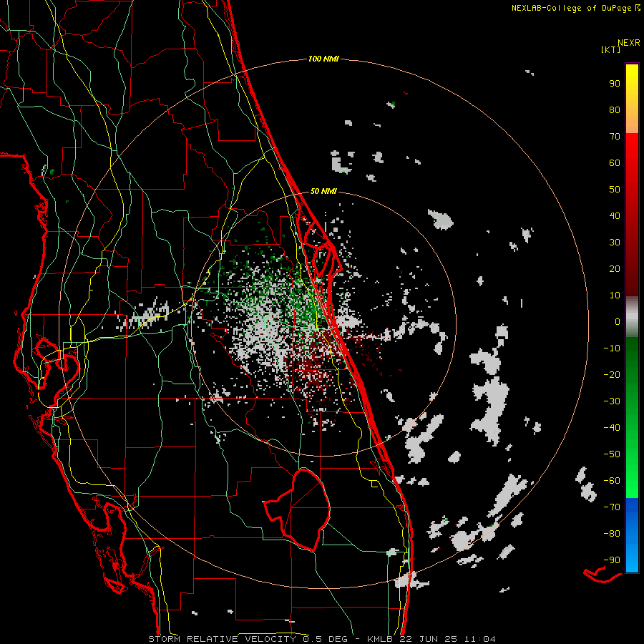Click the positive 50 knot scale label
The image size is (644, 644).
(615, 190)
